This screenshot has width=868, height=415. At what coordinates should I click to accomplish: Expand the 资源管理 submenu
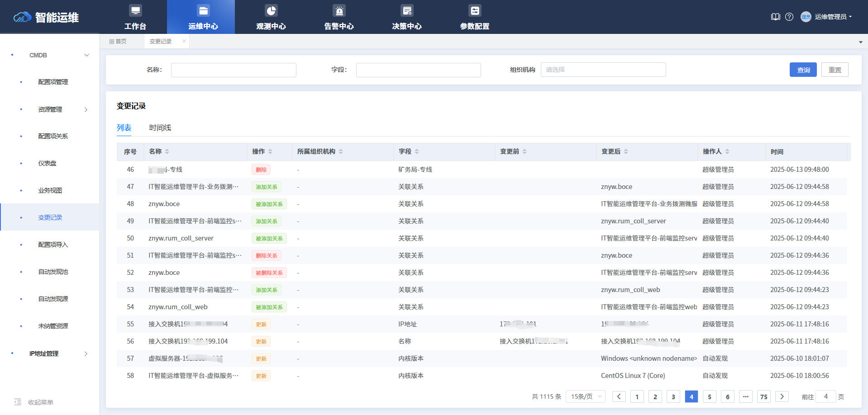pos(86,109)
